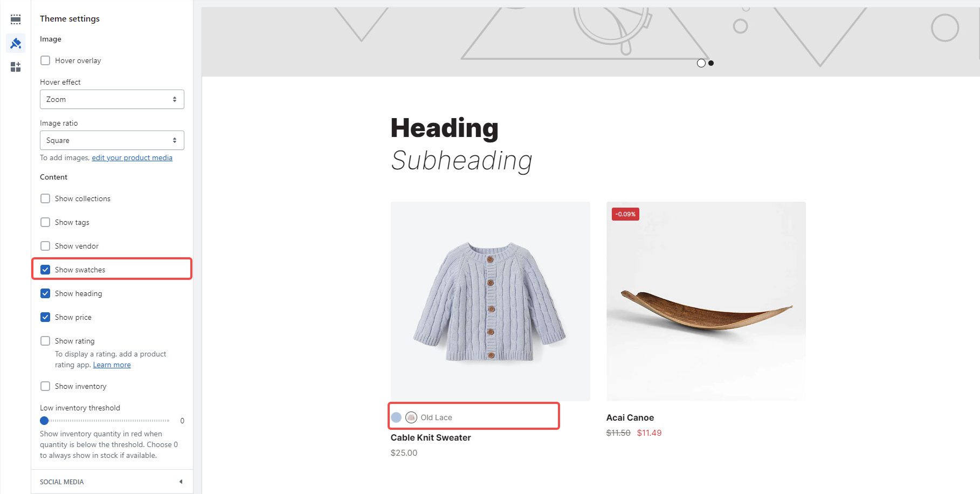Select the first slideshow dot indicator
This screenshot has width=980, height=494.
701,63
